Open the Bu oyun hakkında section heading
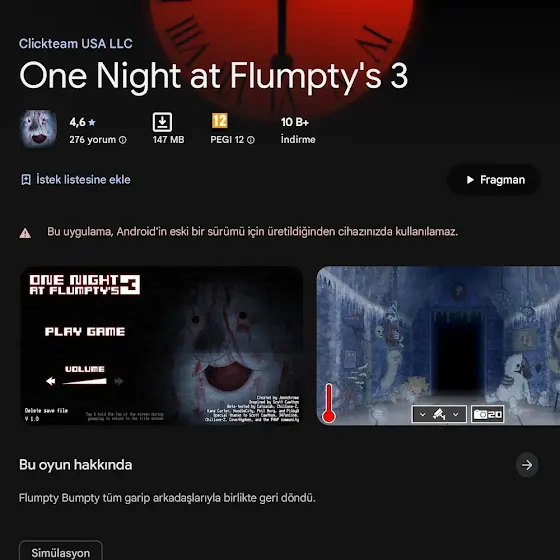 click(x=75, y=465)
